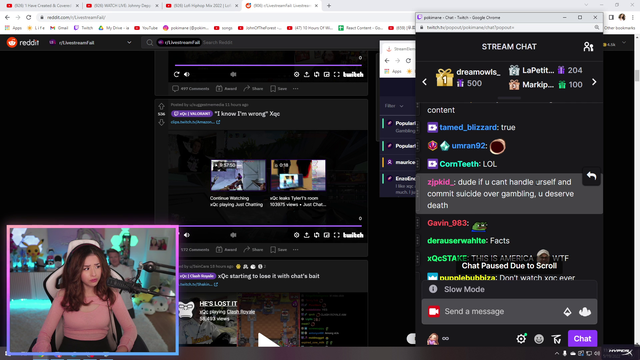Mute the second Twitch clip volume
Viewport: 640px width, 360px height.
(187, 235)
